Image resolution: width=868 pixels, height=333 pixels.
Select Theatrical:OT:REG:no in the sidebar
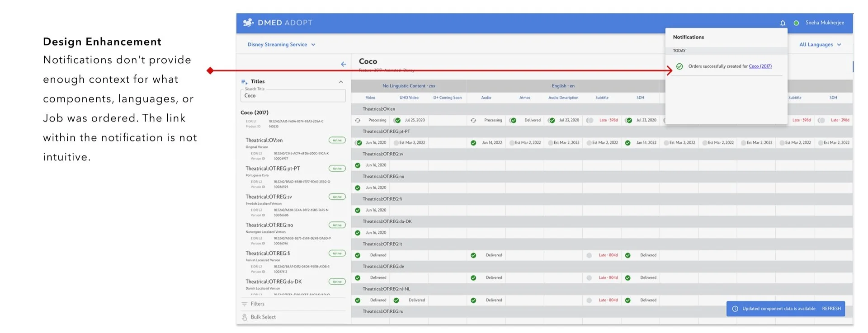click(x=269, y=225)
